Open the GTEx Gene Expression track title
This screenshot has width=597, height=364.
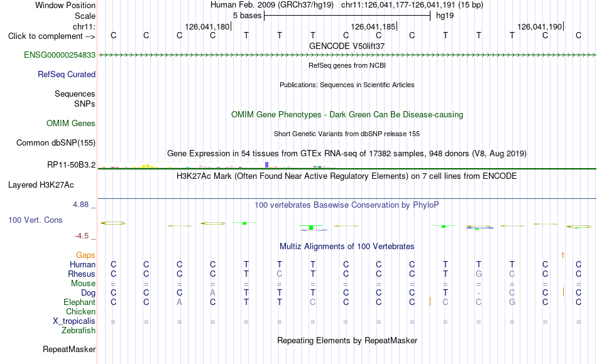pyautogui.click(x=347, y=153)
